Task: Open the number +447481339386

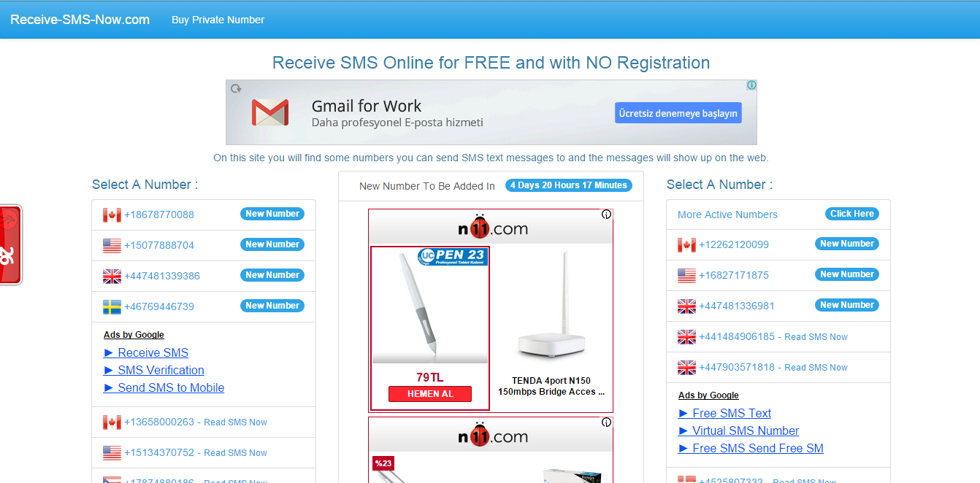Action: click(162, 276)
